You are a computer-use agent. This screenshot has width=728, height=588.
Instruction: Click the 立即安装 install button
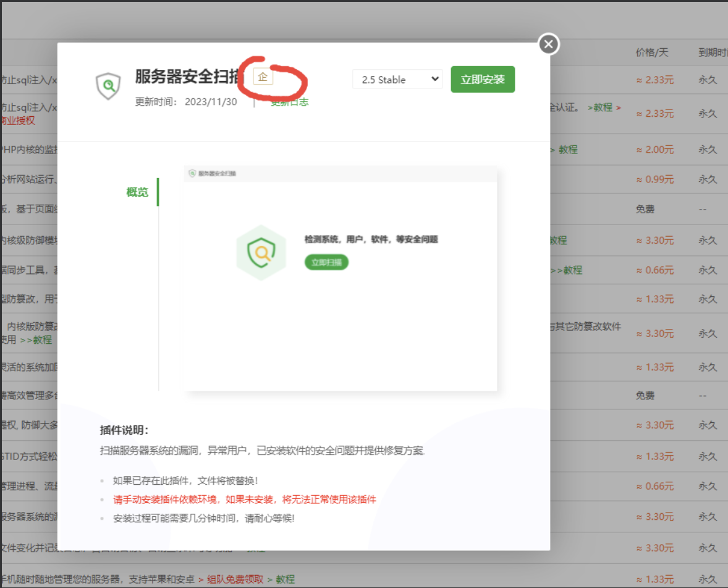[x=483, y=79]
